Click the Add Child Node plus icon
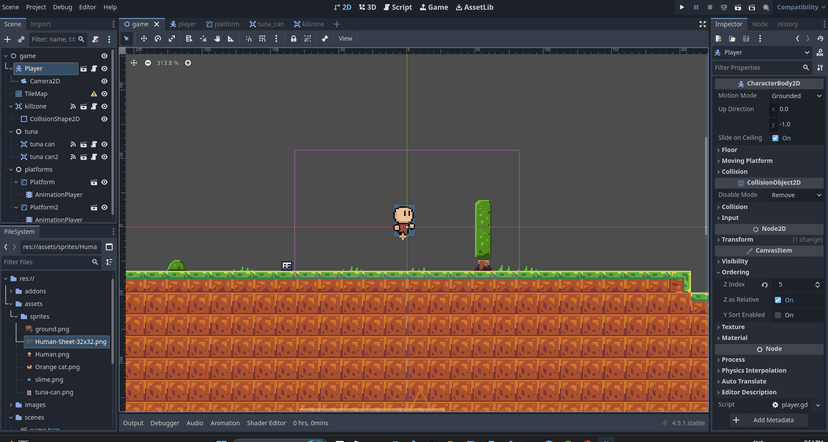This screenshot has height=442, width=828. pyautogui.click(x=8, y=39)
